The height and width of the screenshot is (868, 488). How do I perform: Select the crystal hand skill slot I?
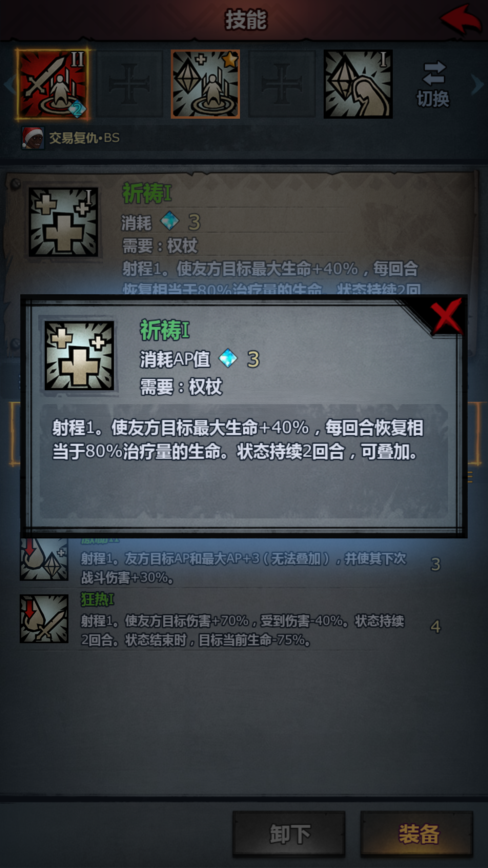point(358,84)
